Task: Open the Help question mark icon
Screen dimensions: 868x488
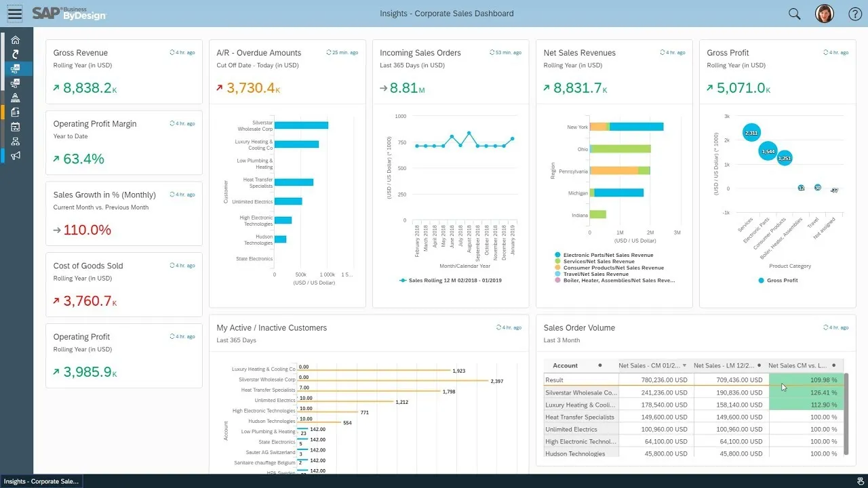Action: pos(855,14)
